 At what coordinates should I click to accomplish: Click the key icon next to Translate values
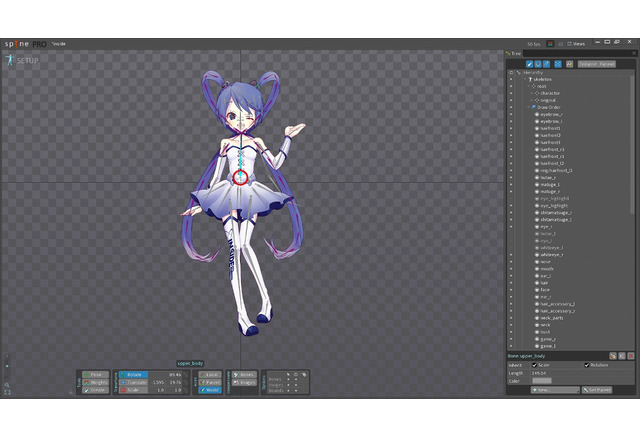pyautogui.click(x=186, y=382)
